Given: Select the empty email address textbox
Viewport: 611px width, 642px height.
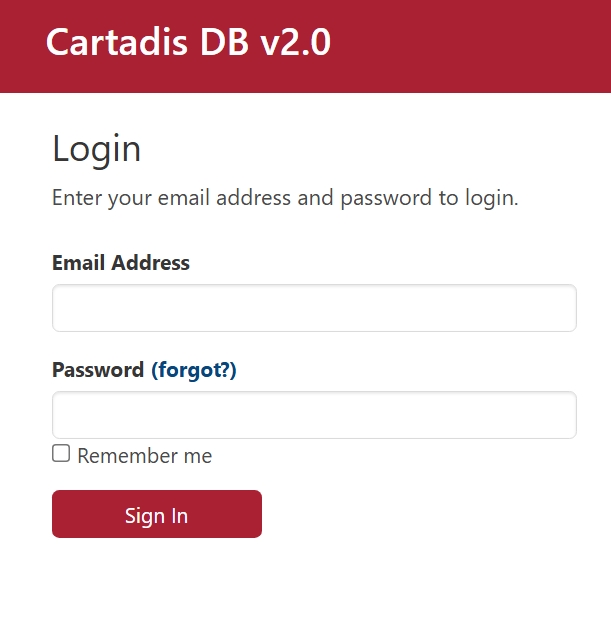Looking at the screenshot, I should click(x=314, y=308).
